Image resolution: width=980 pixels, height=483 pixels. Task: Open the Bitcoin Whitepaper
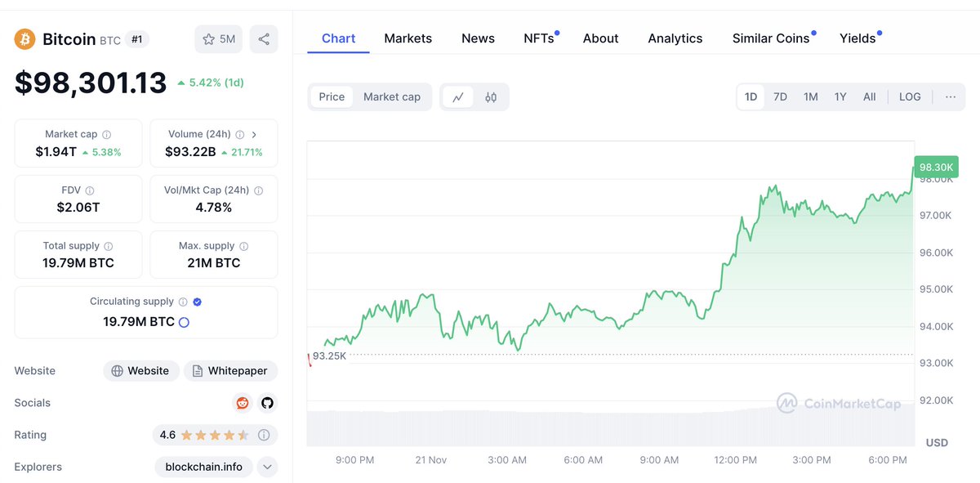click(230, 370)
